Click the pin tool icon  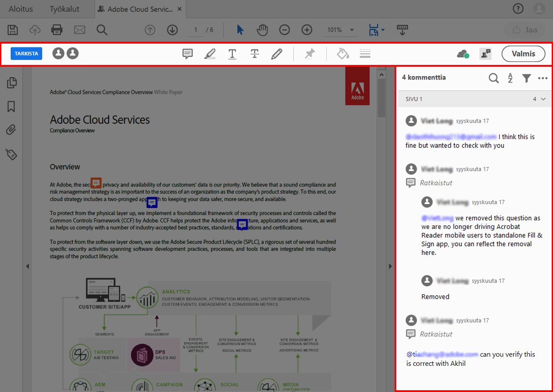(x=310, y=54)
